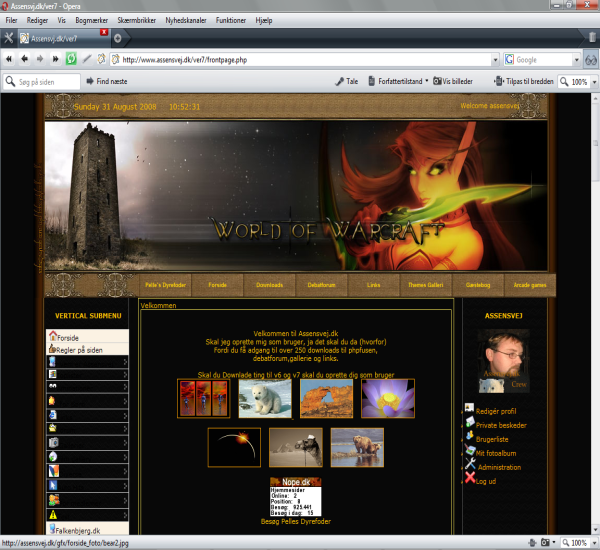Click the users icon in vertical submenu

tap(54, 500)
